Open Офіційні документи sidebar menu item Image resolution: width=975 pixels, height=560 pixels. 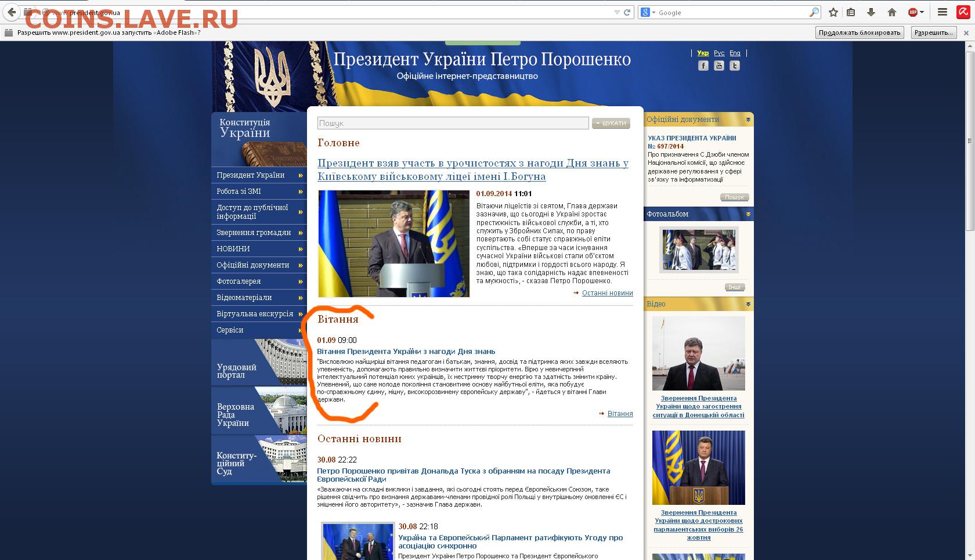coord(259,265)
